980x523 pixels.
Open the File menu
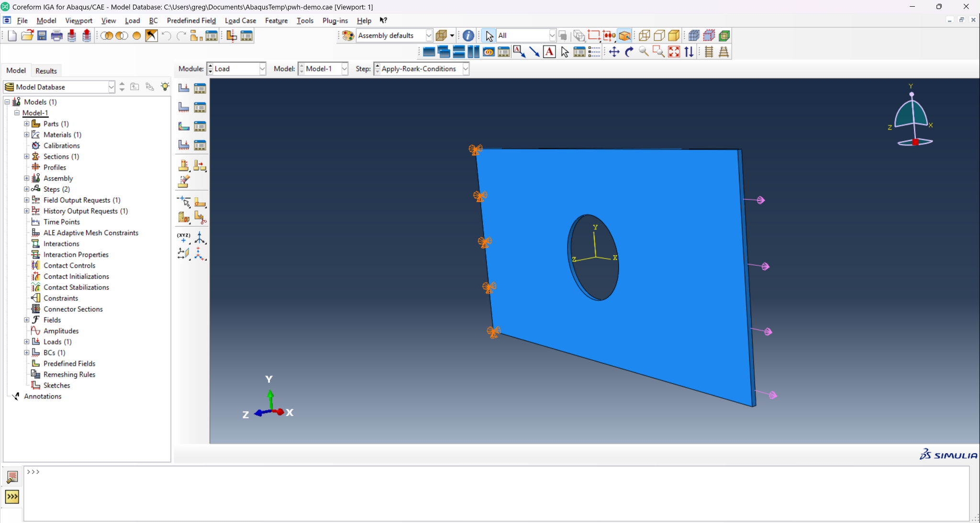click(x=22, y=21)
